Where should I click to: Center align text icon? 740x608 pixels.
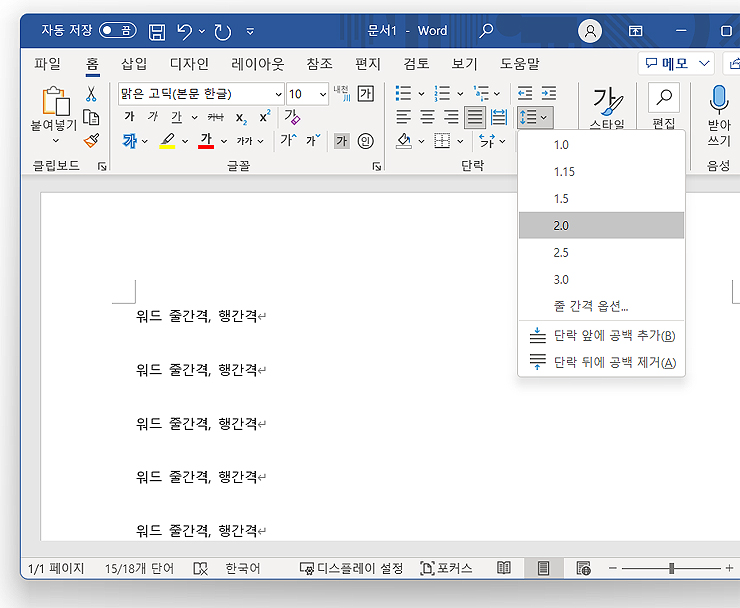[428, 117]
